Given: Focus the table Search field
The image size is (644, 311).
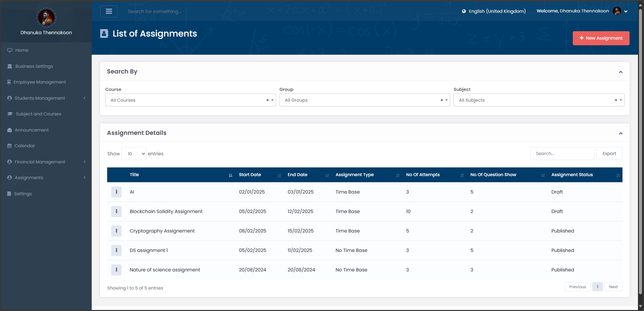Looking at the screenshot, I should coord(562,154).
